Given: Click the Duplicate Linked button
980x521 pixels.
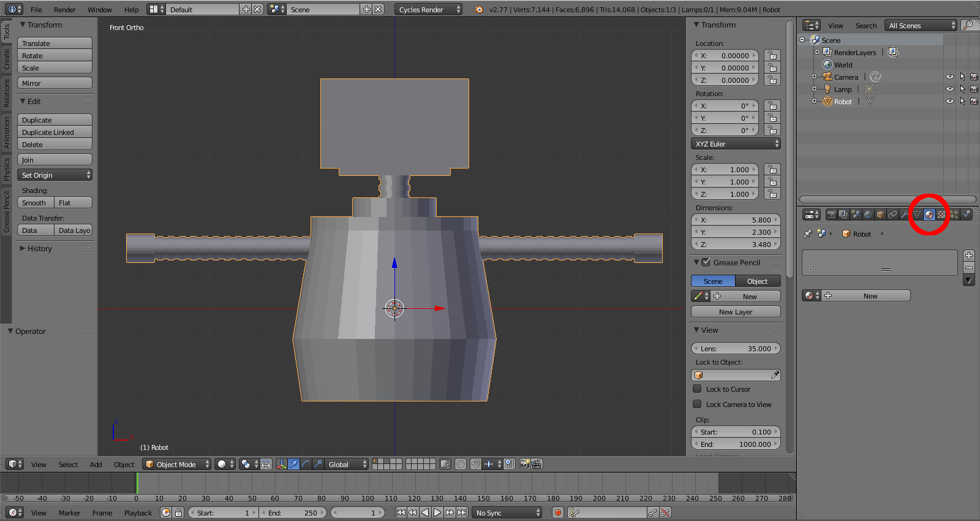Looking at the screenshot, I should [55, 132].
